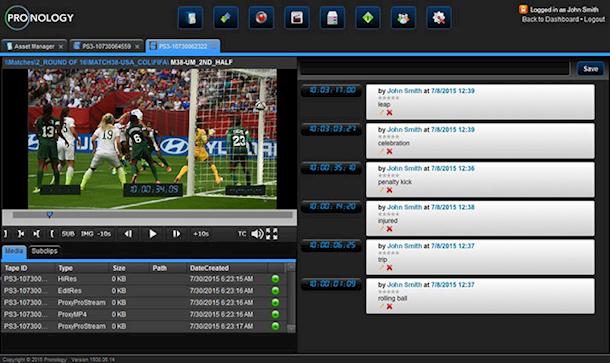Close the Asset Manager tab
The width and height of the screenshot is (610, 363).
(x=61, y=46)
